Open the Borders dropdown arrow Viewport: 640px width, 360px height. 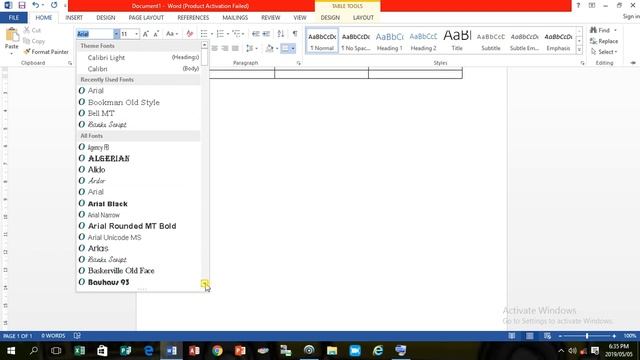(293, 48)
